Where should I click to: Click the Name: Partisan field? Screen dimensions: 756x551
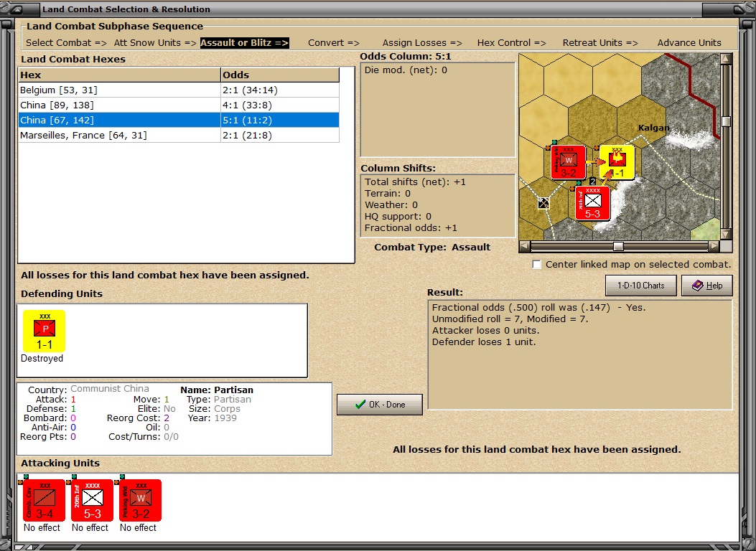click(217, 390)
